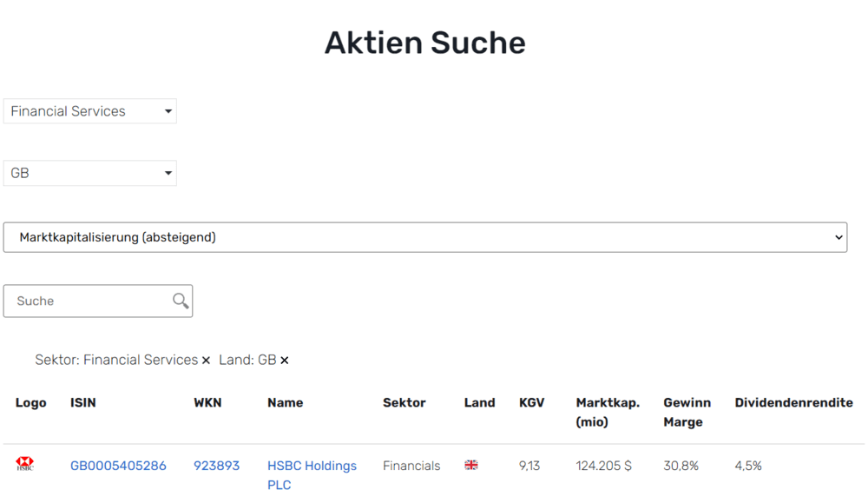Click the market cap value 124.205 $
868x490 pixels.
point(603,466)
